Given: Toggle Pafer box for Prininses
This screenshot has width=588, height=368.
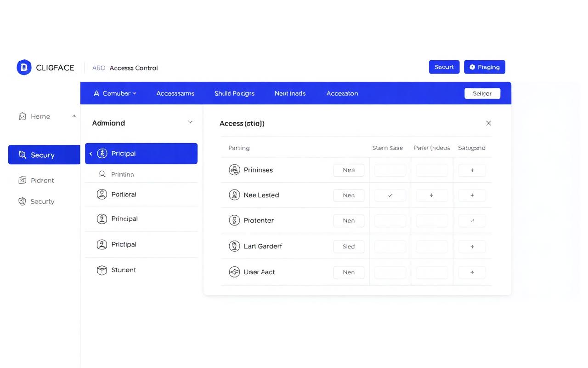Looking at the screenshot, I should [432, 170].
